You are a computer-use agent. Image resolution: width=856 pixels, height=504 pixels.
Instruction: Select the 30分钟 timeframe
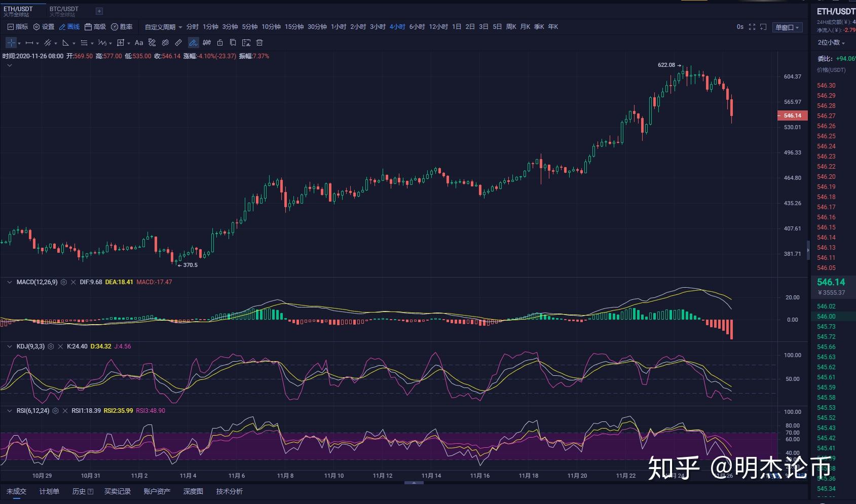[x=317, y=27]
